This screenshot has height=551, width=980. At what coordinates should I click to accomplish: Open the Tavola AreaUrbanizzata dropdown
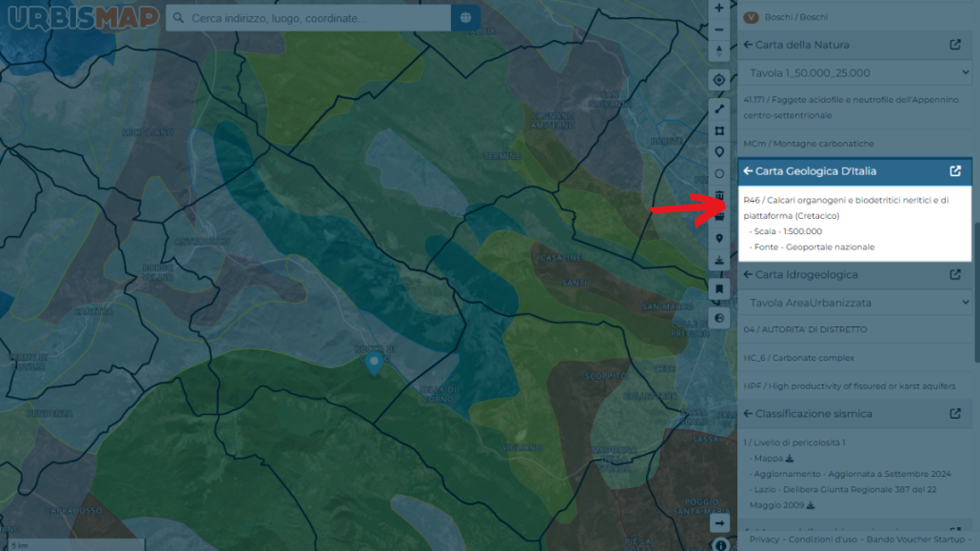(854, 303)
